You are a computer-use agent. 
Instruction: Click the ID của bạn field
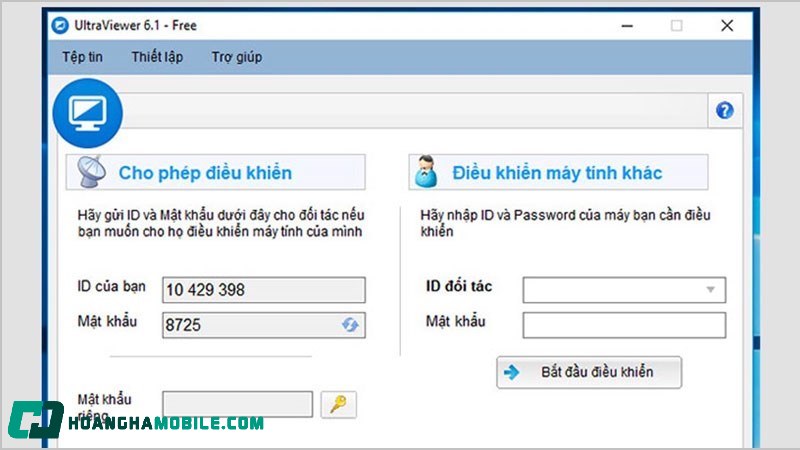click(x=264, y=290)
